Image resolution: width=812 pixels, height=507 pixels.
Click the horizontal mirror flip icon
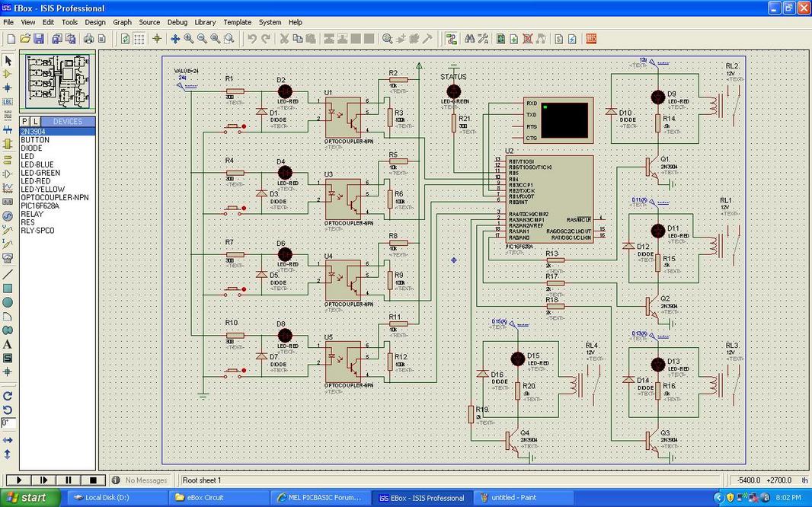tap(8, 440)
